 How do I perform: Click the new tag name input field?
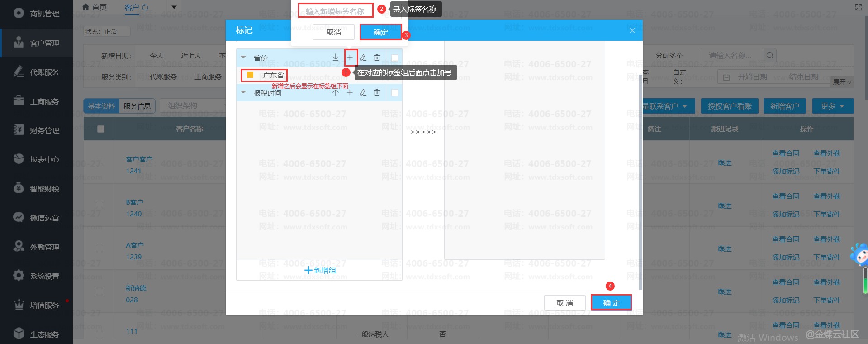tap(335, 11)
